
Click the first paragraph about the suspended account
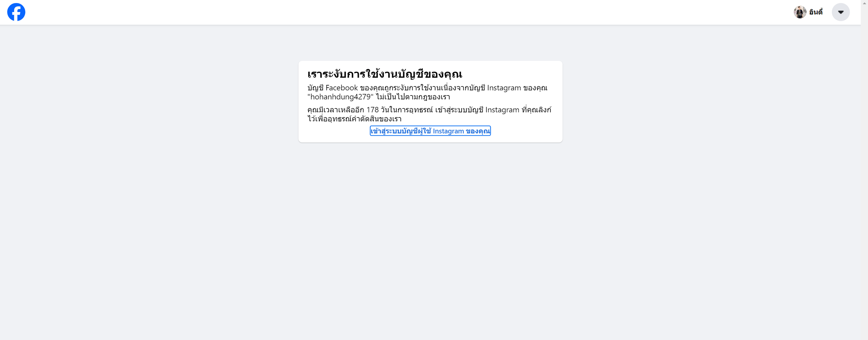tap(427, 92)
